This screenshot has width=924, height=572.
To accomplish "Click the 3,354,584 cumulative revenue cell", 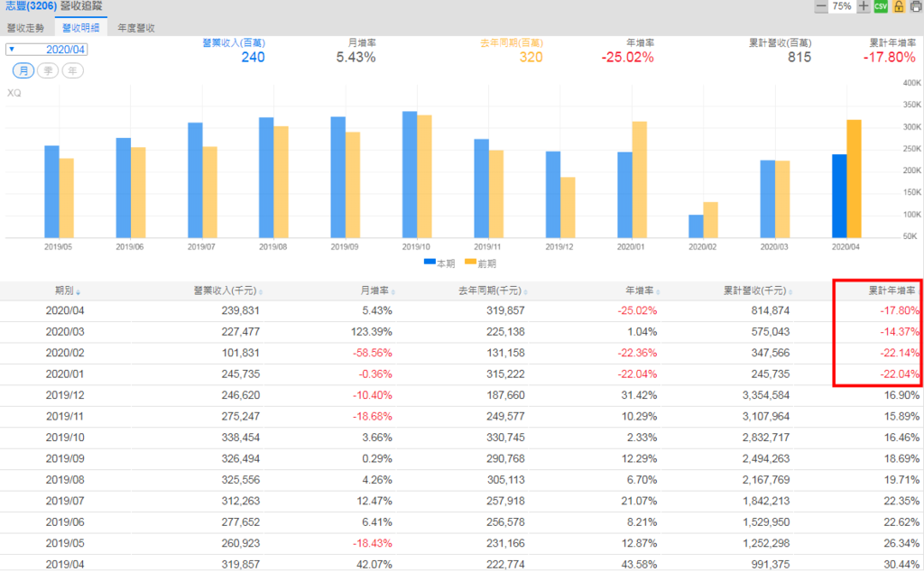I will click(766, 395).
